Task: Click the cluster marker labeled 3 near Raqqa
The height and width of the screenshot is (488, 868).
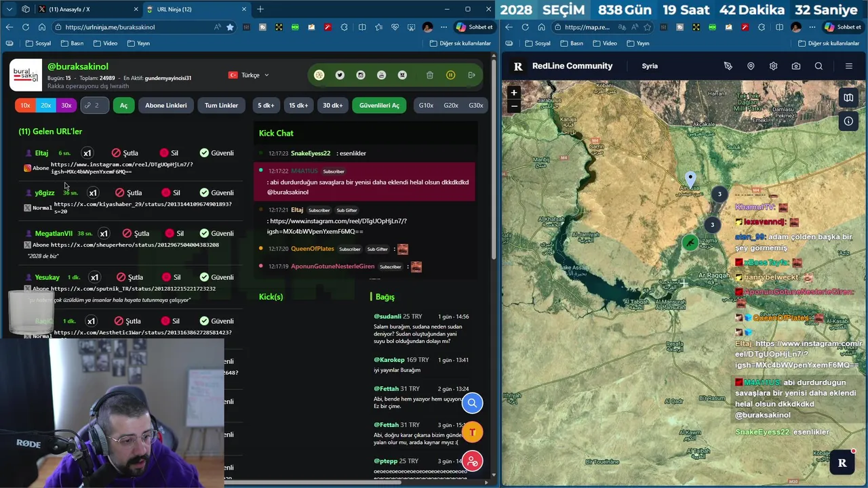Action: pos(712,224)
